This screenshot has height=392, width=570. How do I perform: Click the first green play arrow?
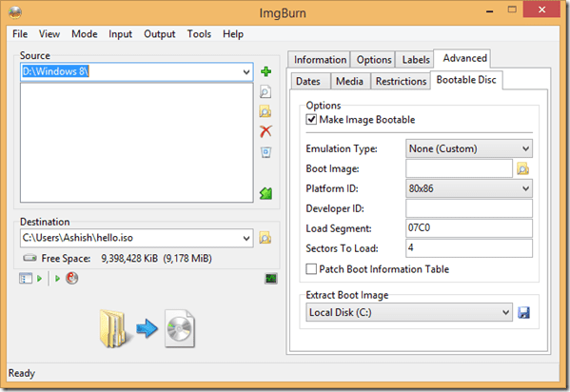pos(39,279)
